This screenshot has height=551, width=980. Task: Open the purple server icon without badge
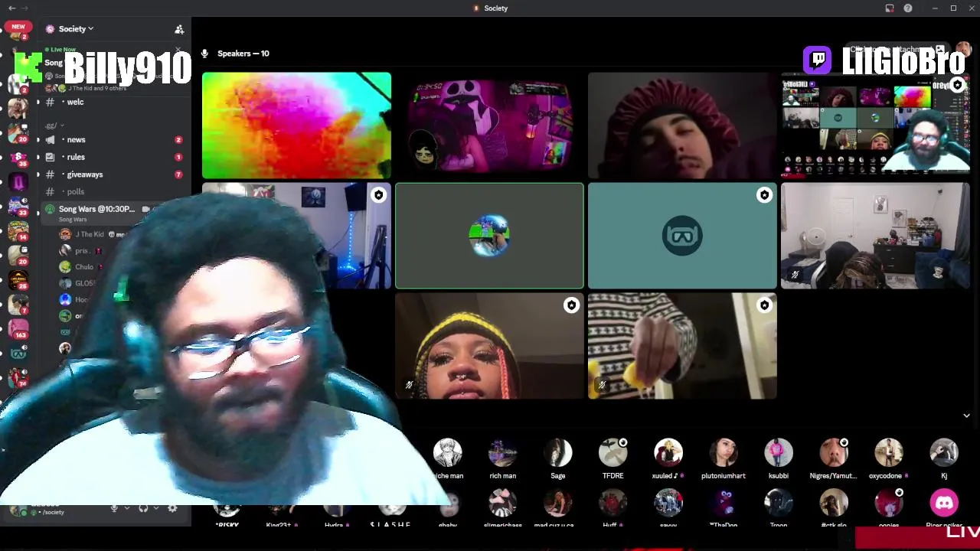[18, 182]
